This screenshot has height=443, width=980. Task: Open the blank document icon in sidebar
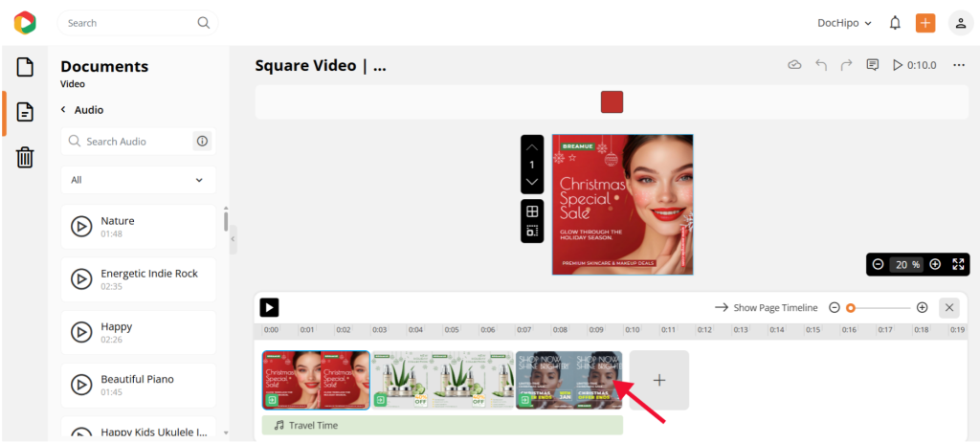tap(24, 67)
